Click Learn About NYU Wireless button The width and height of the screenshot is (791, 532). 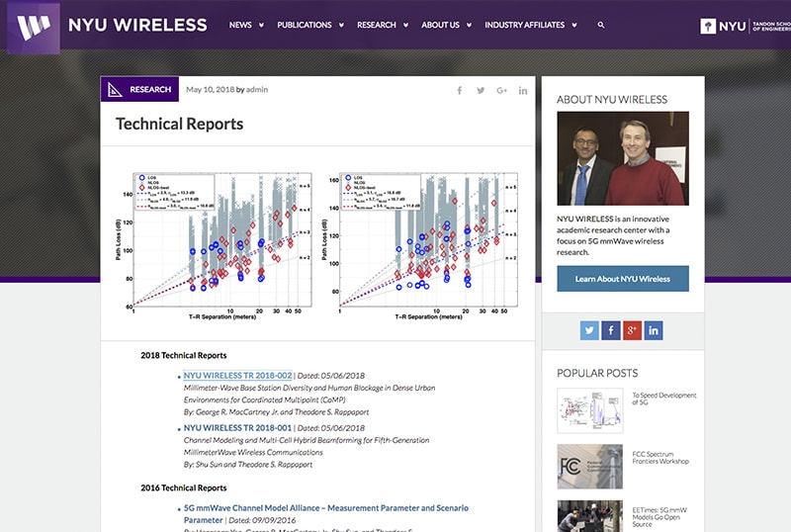[622, 279]
